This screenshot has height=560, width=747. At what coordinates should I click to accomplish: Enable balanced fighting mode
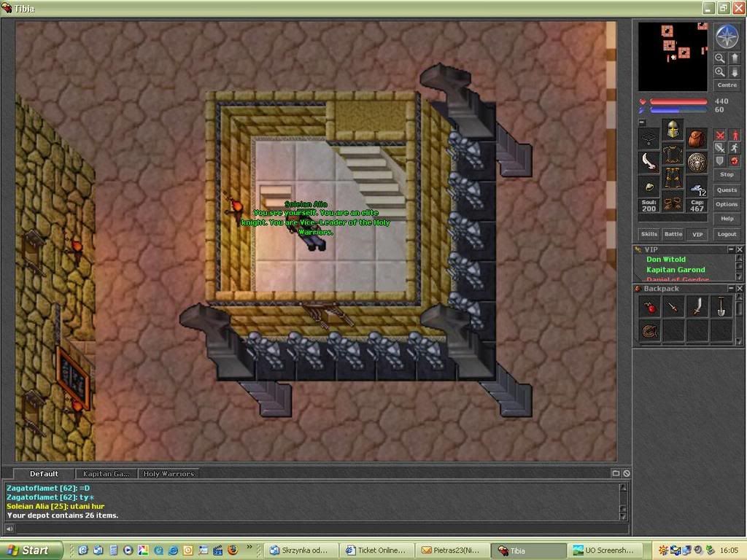[x=720, y=148]
